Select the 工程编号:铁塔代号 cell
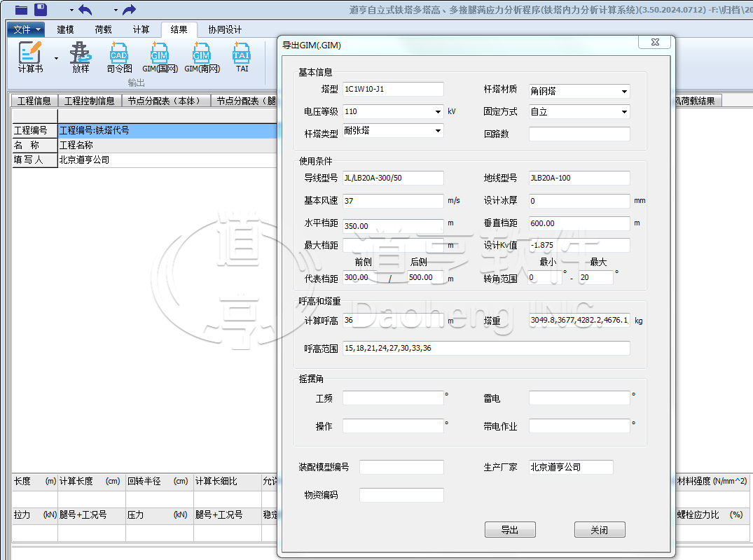This screenshot has width=753, height=560. [x=167, y=130]
